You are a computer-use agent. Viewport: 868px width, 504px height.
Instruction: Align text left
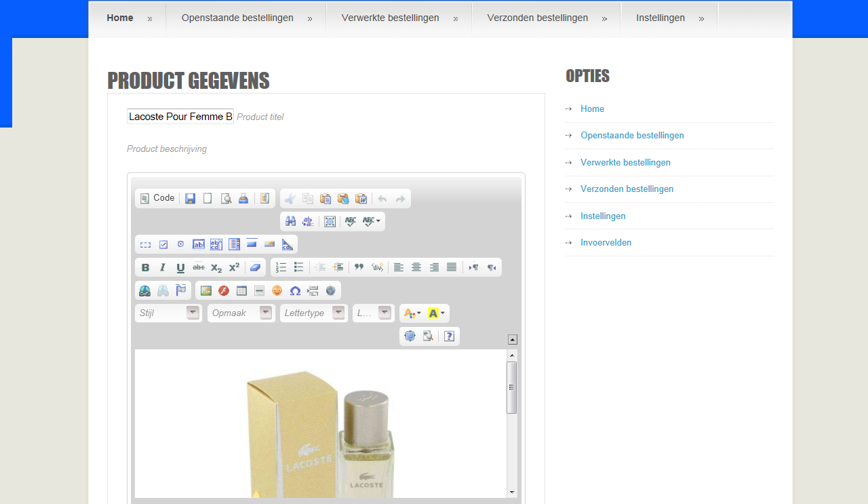pyautogui.click(x=399, y=267)
